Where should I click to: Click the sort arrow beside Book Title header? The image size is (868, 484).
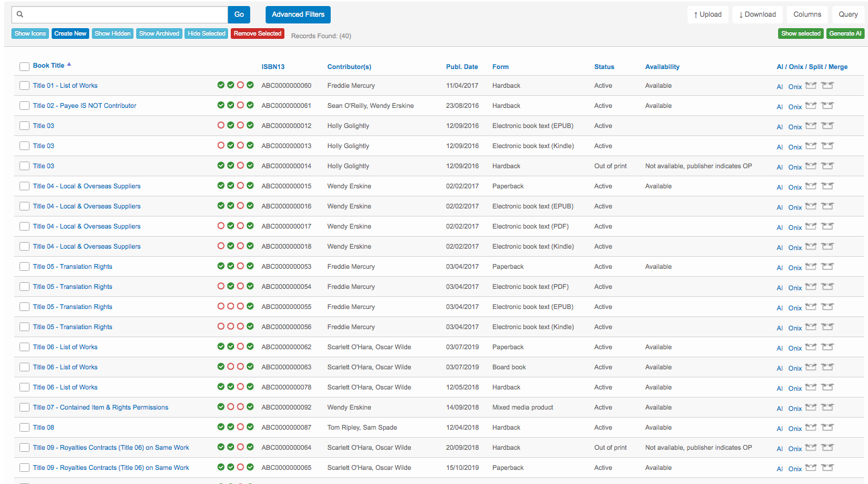pyautogui.click(x=69, y=65)
